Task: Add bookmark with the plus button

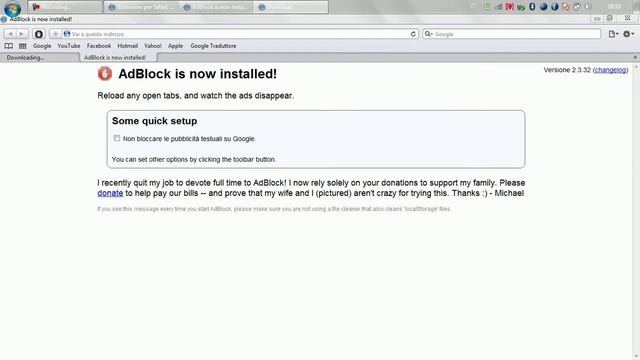Action: pos(56,34)
